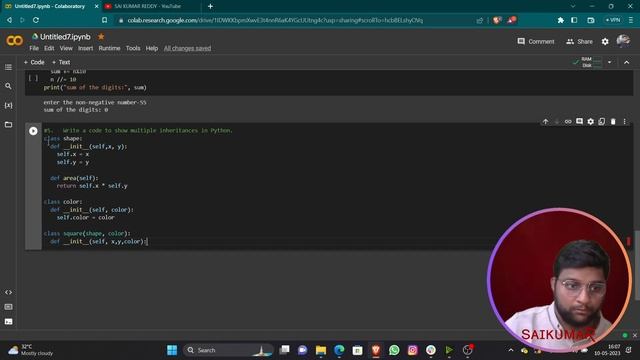Go back to the previous page
The width and height of the screenshot is (640, 360).
(x=9, y=20)
